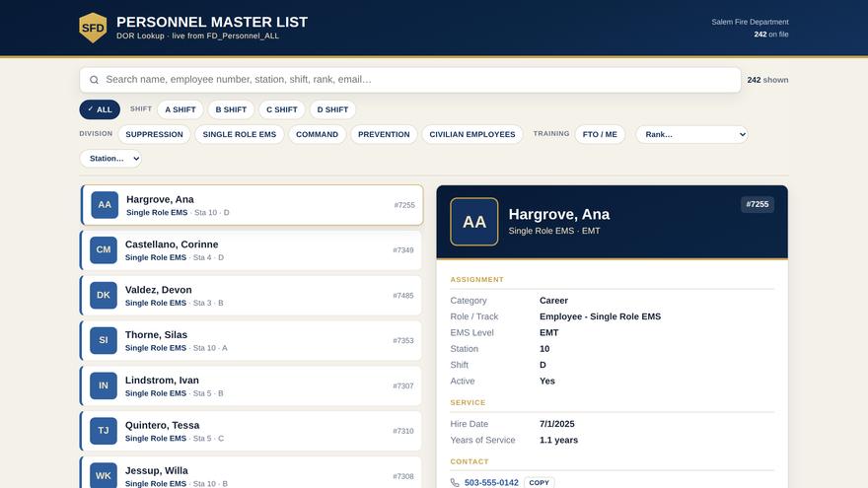Click the Role value Employee - Single Role EMS
868x488 pixels.
point(600,316)
